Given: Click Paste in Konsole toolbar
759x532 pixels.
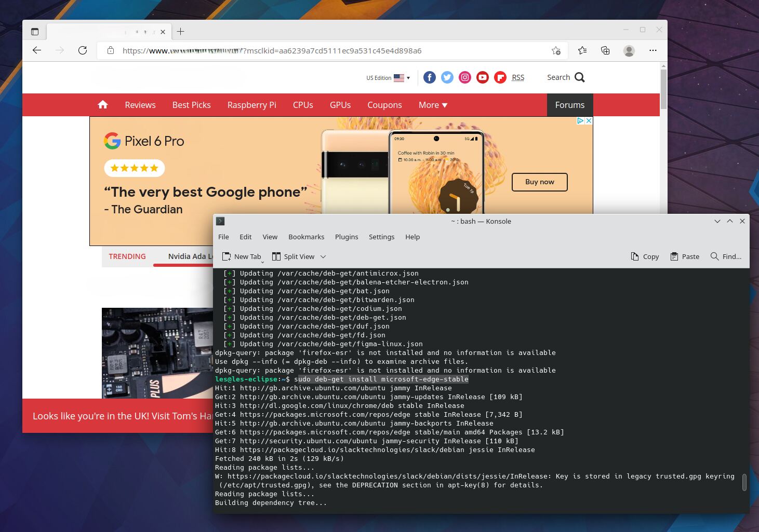Looking at the screenshot, I should point(685,256).
